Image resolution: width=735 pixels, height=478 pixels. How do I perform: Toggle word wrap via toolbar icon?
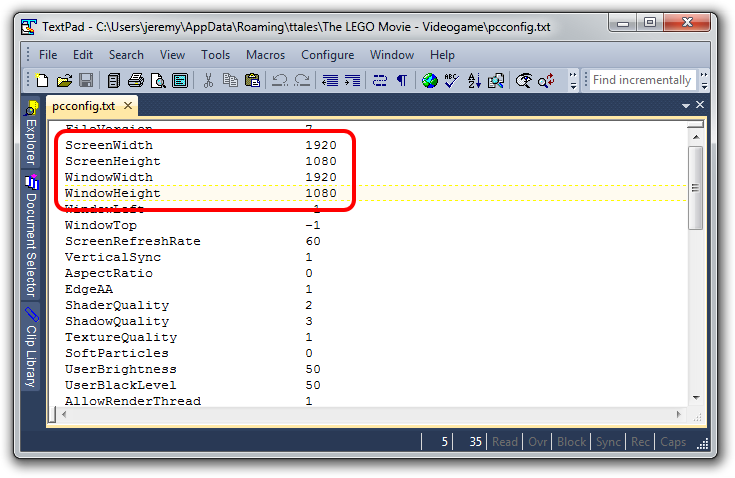(x=380, y=81)
